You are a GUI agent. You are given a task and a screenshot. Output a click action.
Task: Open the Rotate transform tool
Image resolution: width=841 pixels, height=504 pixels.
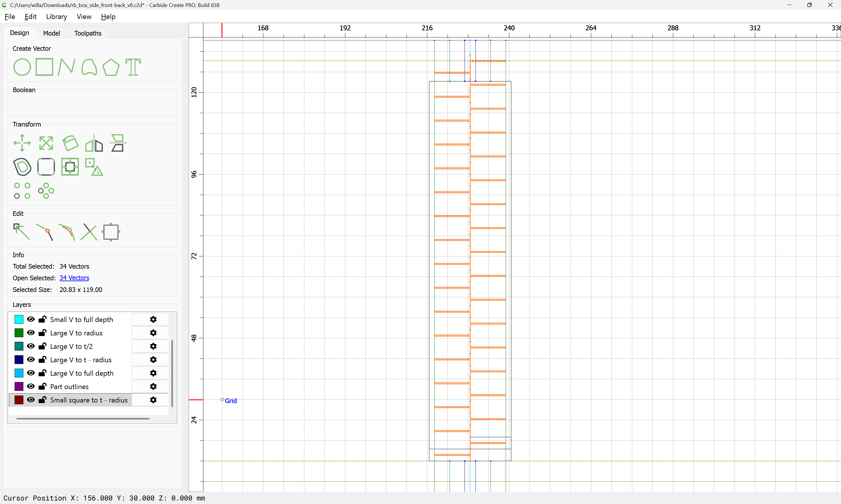(70, 143)
